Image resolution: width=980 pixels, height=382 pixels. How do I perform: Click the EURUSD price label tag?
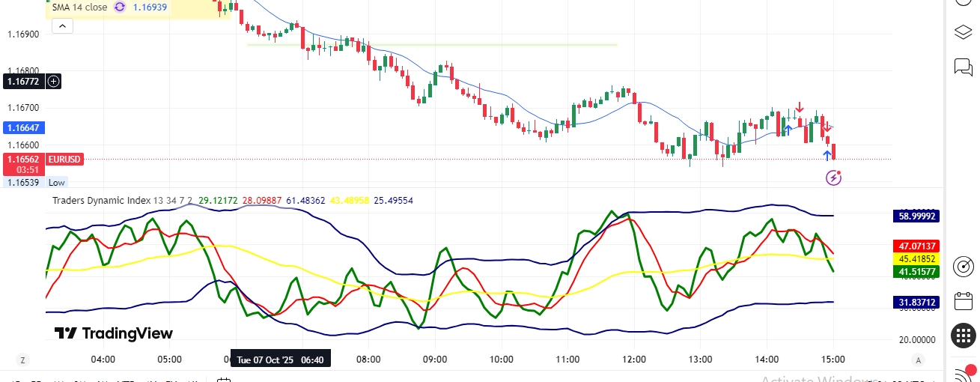tap(64, 160)
